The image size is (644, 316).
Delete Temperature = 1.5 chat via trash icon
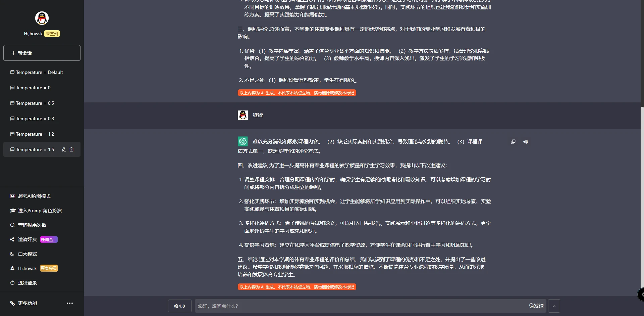(x=72, y=149)
